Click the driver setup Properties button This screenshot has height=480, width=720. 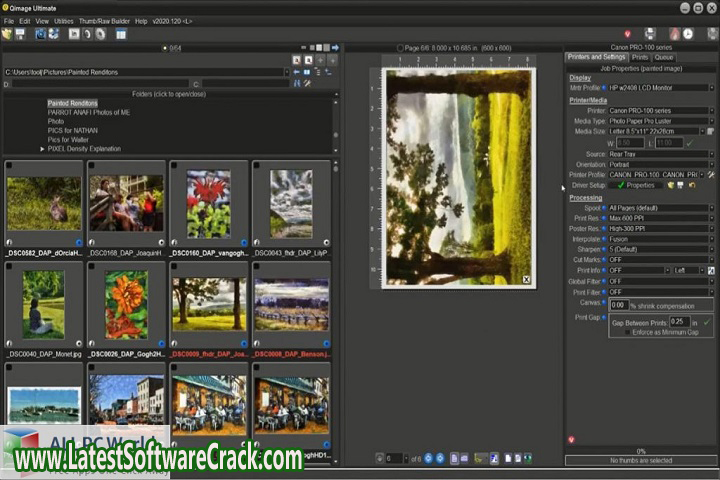click(640, 185)
